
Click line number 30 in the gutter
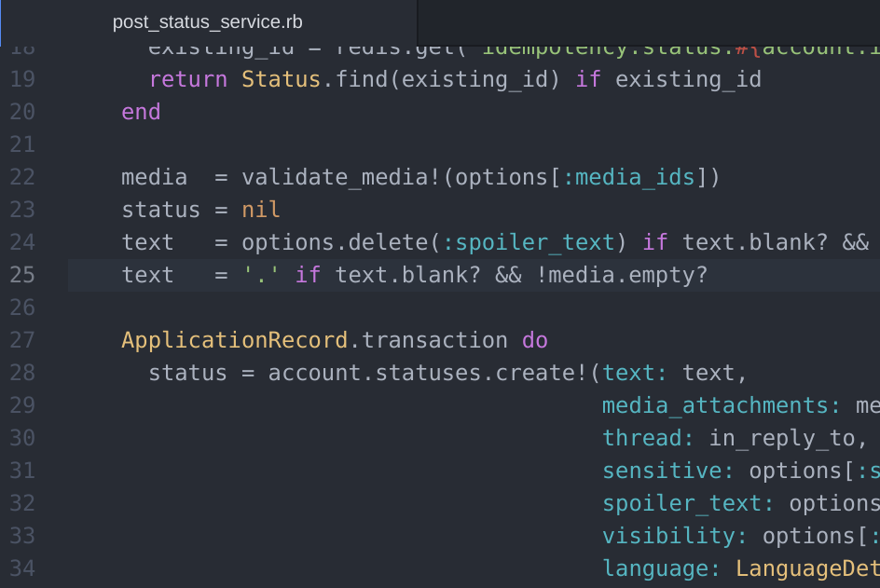(x=22, y=438)
